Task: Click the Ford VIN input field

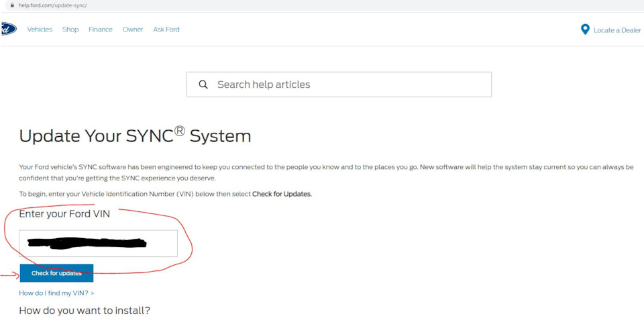Action: (x=98, y=244)
